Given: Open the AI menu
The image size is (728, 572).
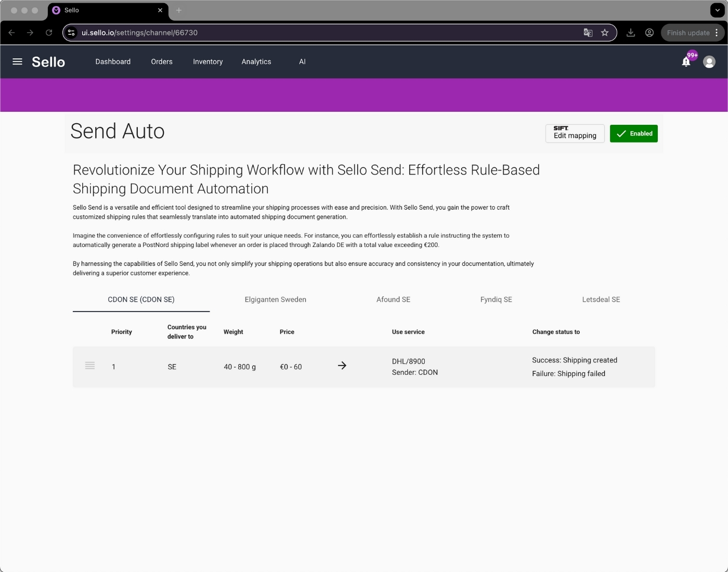Looking at the screenshot, I should tap(302, 61).
